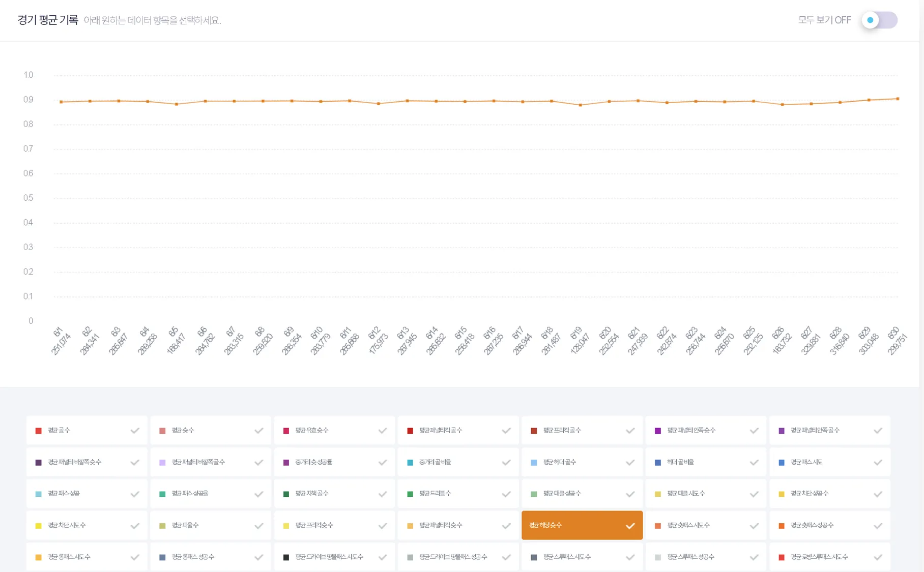
Task: Click the checkmark on 평균 자책 골수
Action: 383,494
